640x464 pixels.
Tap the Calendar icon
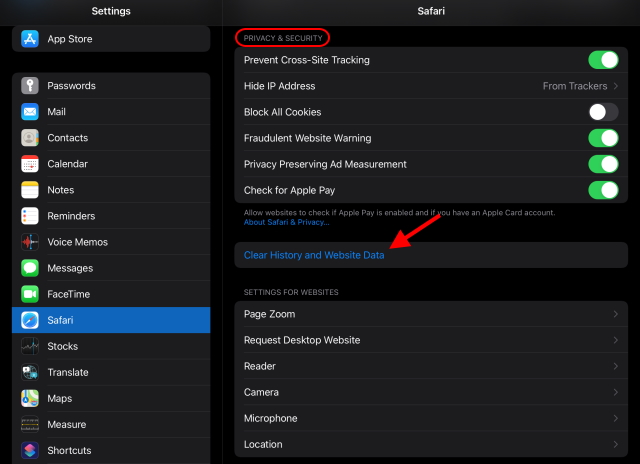pyautogui.click(x=30, y=164)
